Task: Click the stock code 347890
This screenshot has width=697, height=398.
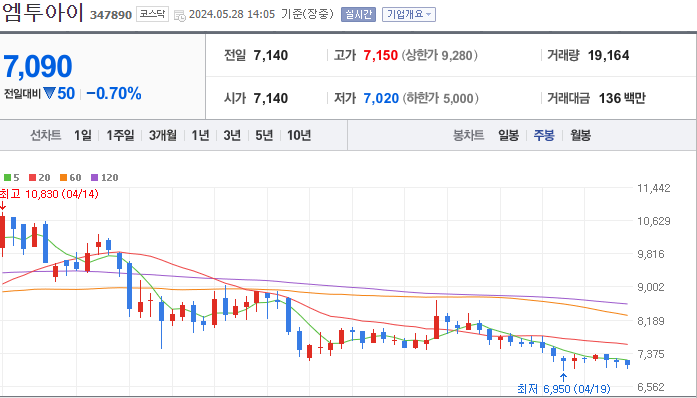Action: click(111, 15)
